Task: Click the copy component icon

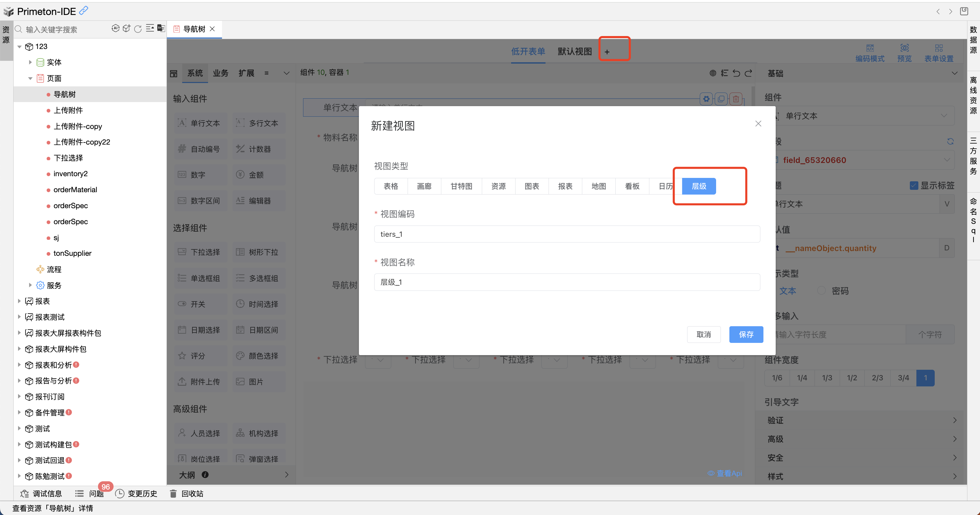Action: [x=721, y=99]
